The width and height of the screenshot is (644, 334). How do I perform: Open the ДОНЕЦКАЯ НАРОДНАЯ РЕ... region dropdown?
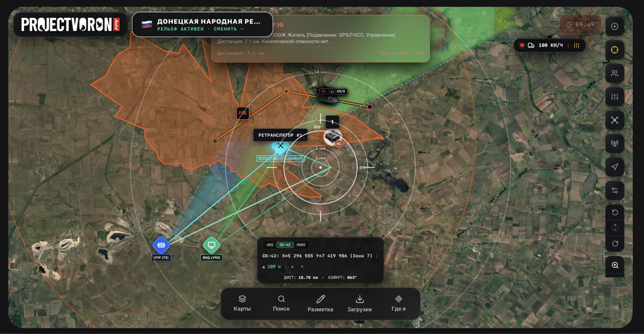(x=203, y=24)
